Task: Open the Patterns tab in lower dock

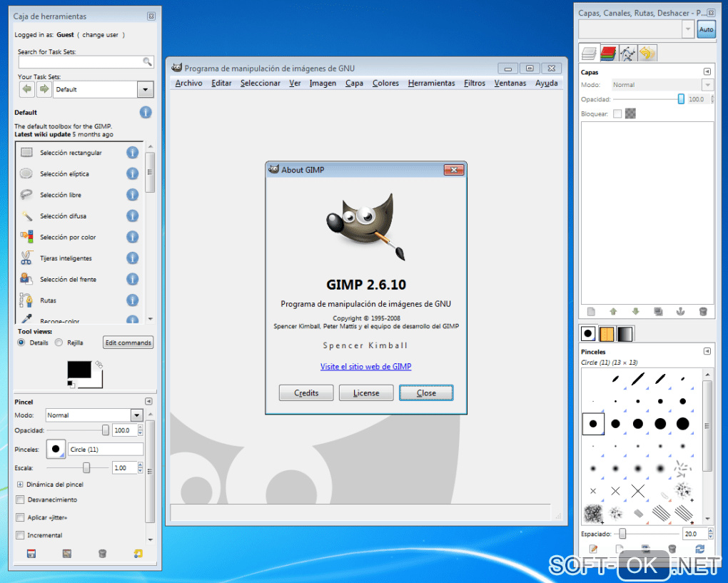Action: point(607,334)
